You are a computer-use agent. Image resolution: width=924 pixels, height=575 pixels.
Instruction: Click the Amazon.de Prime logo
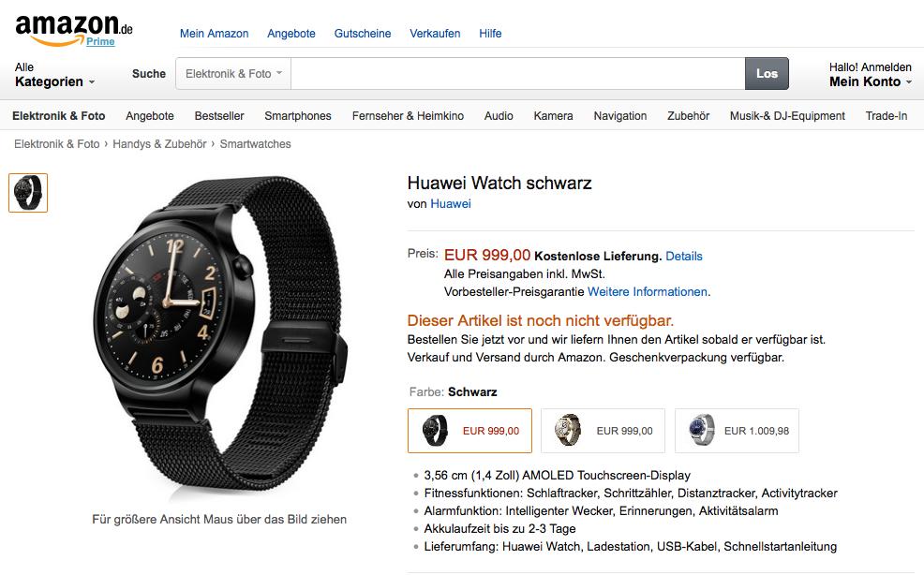click(x=74, y=31)
